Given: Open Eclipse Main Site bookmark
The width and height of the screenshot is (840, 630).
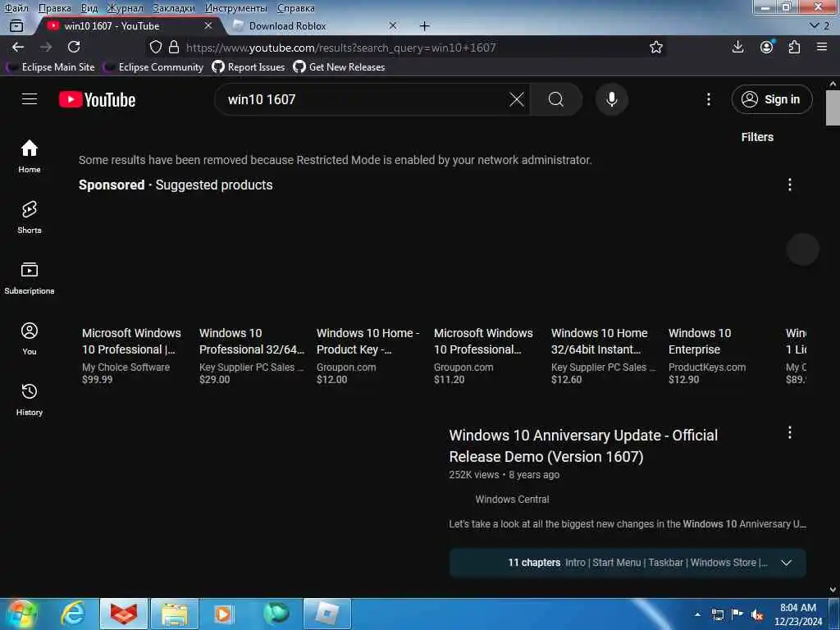Looking at the screenshot, I should tap(50, 67).
